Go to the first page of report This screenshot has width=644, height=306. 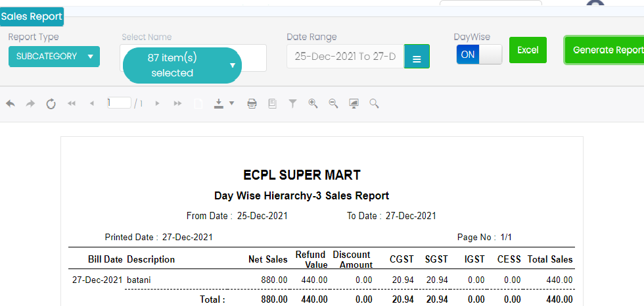pos(72,103)
